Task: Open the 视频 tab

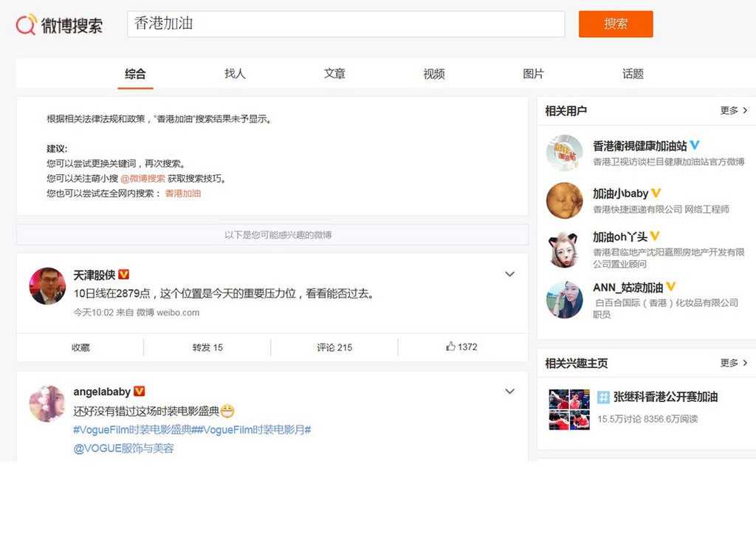Action: pos(434,74)
